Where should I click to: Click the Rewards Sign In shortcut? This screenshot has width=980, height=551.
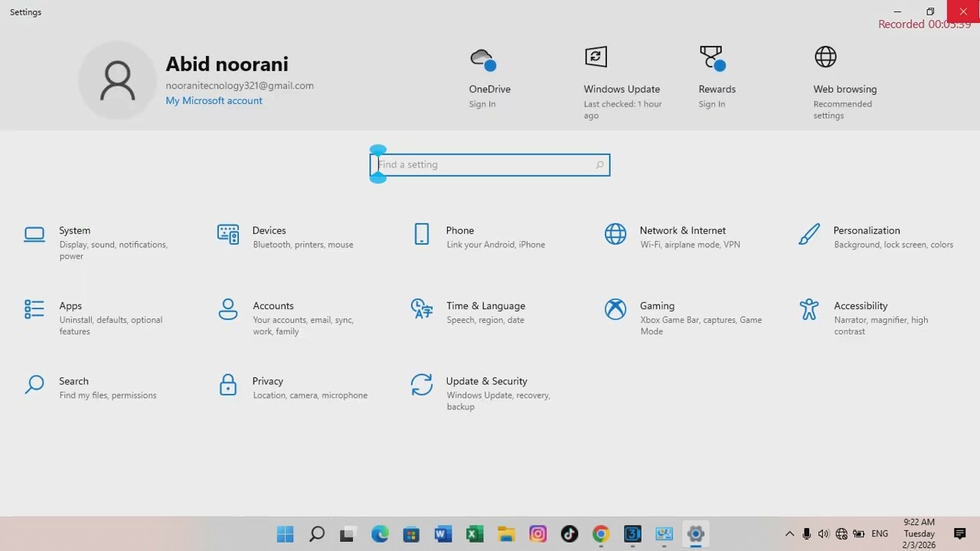tap(717, 78)
